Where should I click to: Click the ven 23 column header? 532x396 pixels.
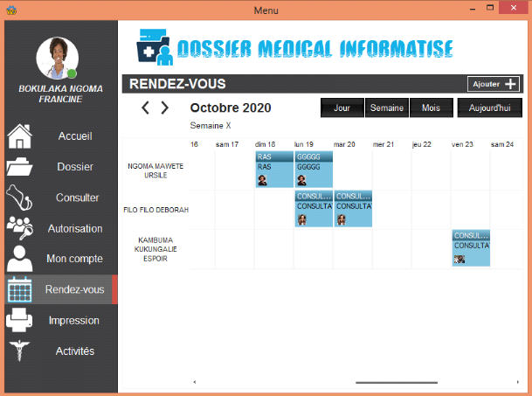coord(462,144)
